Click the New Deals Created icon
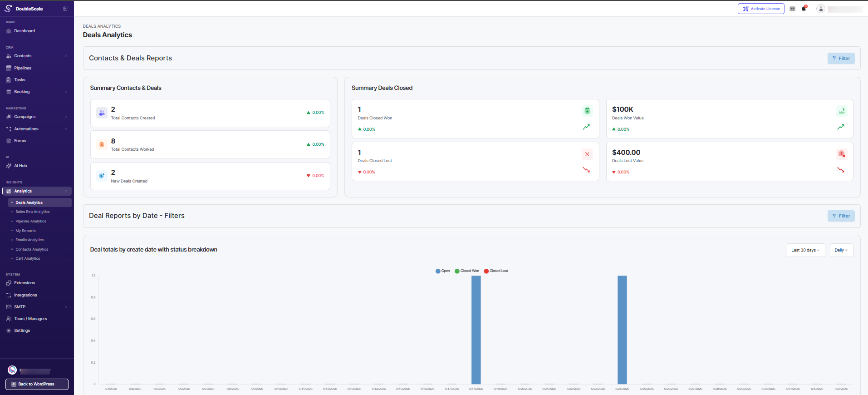The width and height of the screenshot is (868, 395). click(102, 176)
